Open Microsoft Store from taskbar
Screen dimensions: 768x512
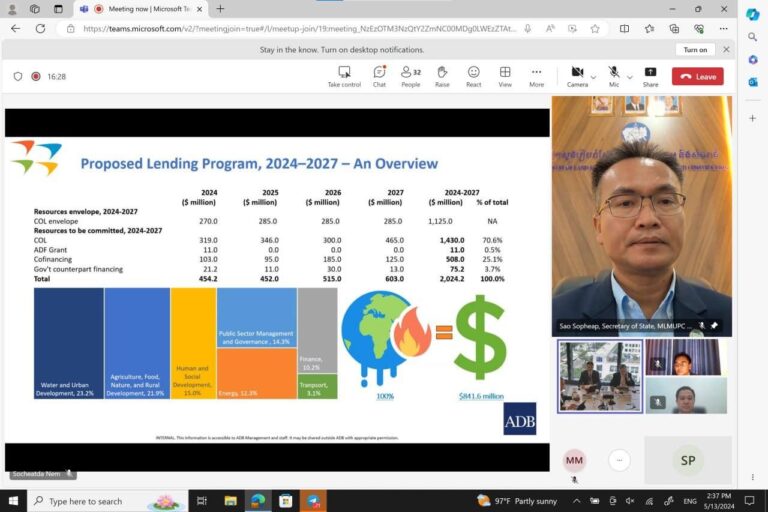click(x=286, y=501)
